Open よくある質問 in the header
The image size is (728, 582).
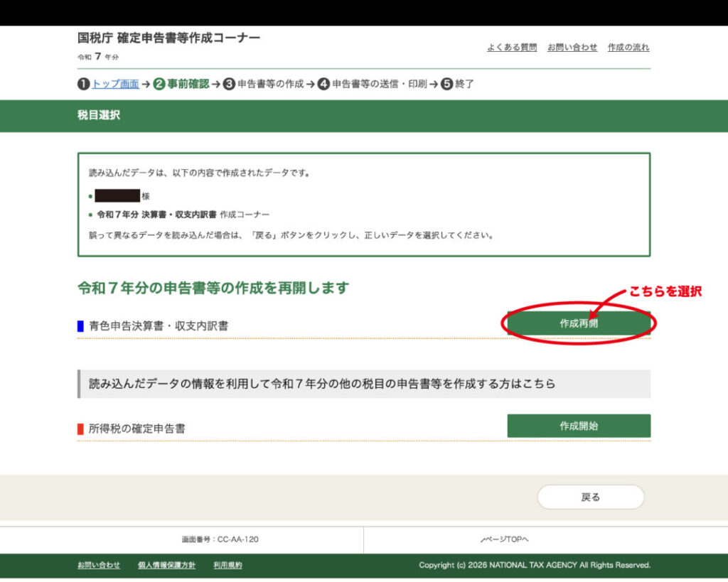click(x=512, y=48)
